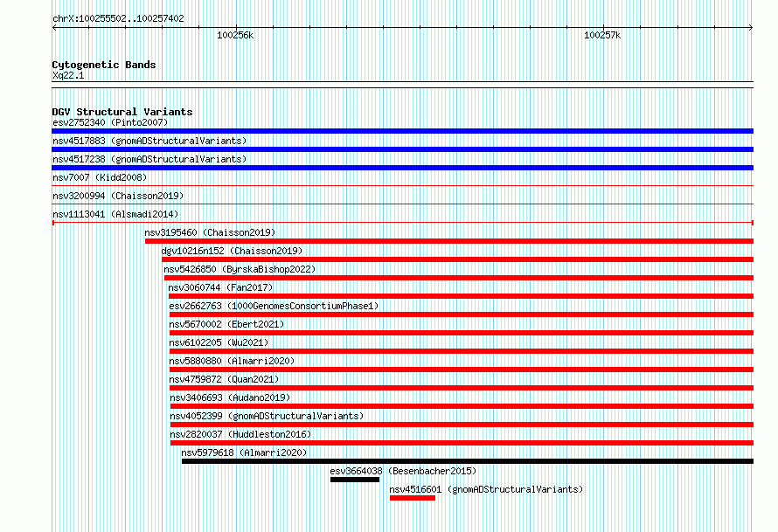The width and height of the screenshot is (778, 532).
Task: Open nsv4516601 (gnomADStructuralVariants) label
Action: tap(486, 489)
